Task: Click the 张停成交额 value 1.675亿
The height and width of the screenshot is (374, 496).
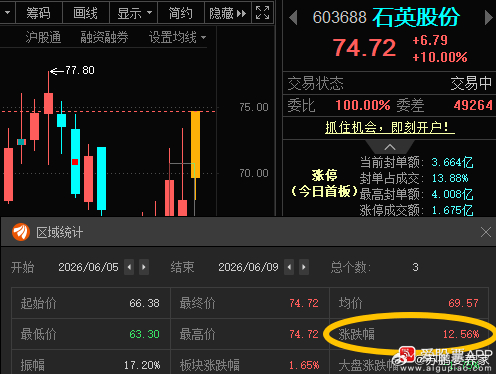Action: [x=452, y=210]
